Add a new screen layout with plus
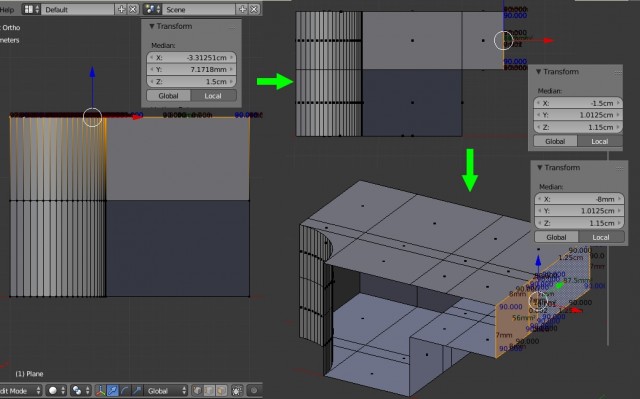The width and height of the screenshot is (640, 399). [121, 9]
